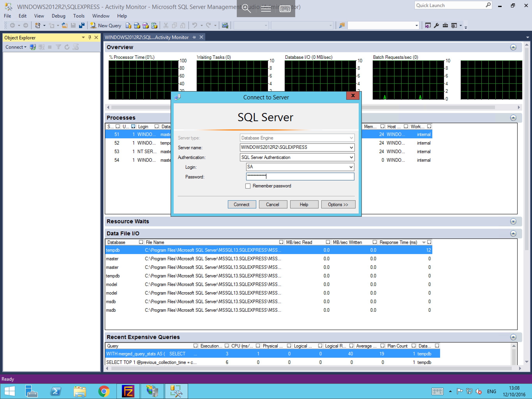Click the Activity Monitor toolbar icon

(225, 26)
